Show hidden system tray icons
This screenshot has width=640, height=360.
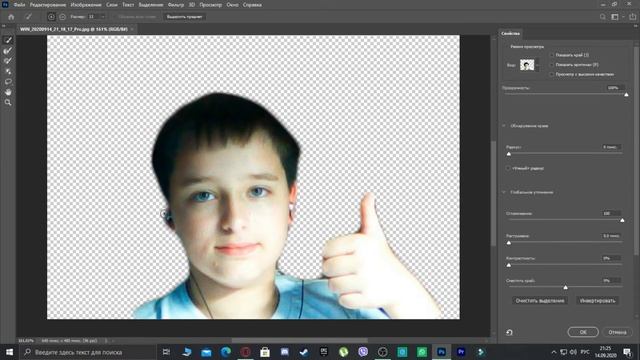tap(554, 352)
